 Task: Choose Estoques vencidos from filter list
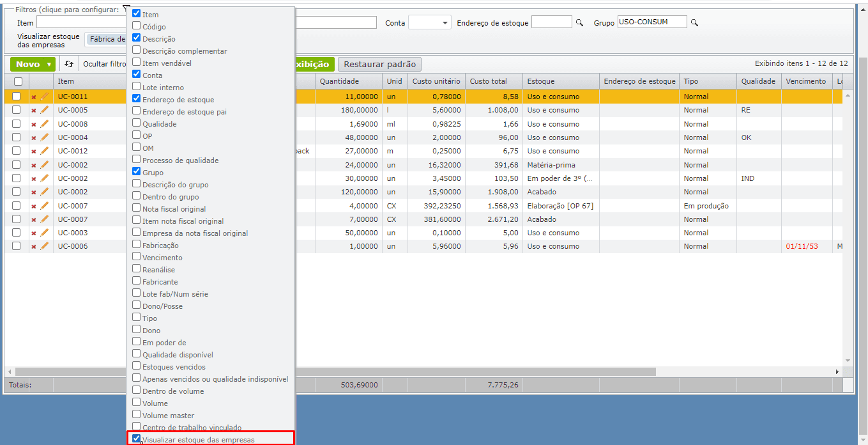click(x=137, y=366)
